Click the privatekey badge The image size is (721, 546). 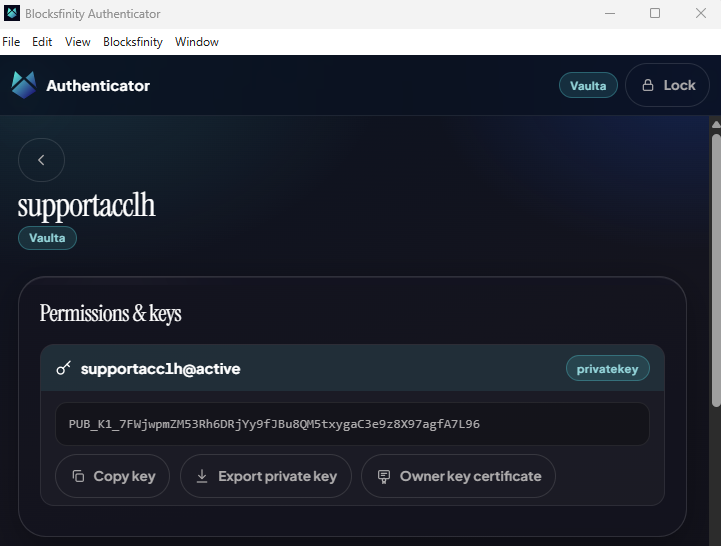pyautogui.click(x=607, y=368)
